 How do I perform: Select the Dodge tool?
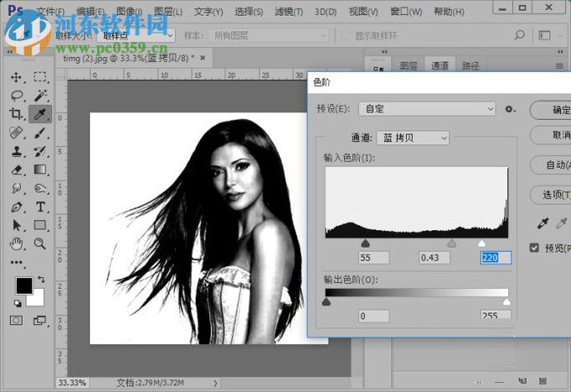click(x=40, y=188)
